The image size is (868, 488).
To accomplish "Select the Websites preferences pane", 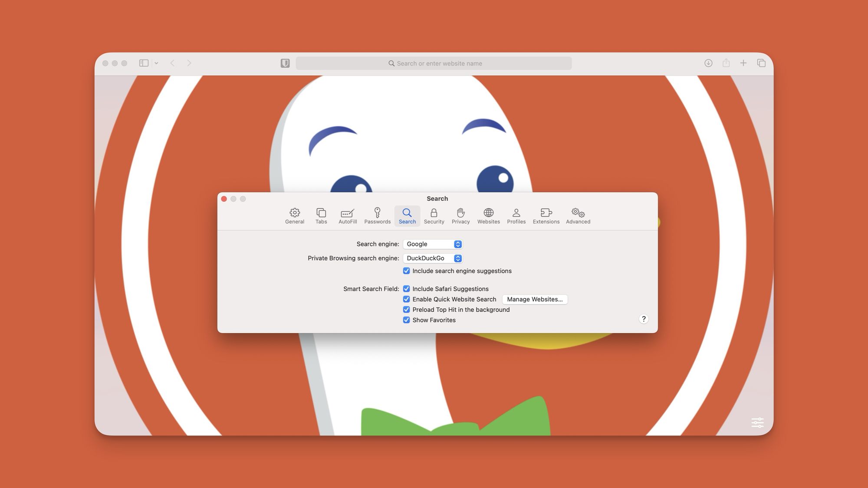I will pyautogui.click(x=488, y=216).
